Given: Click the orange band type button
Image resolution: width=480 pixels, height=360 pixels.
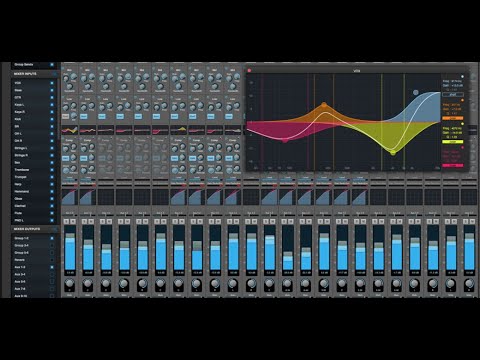Looking at the screenshot, I should 453,118.
